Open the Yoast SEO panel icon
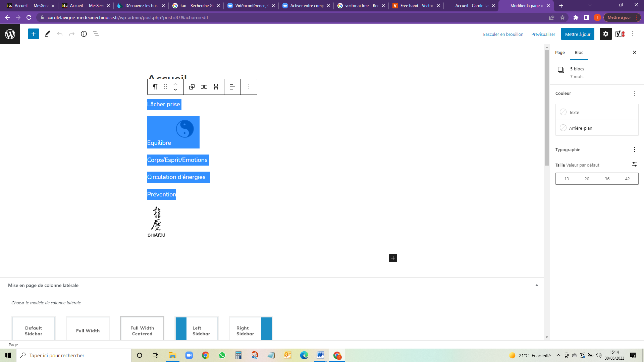The width and height of the screenshot is (644, 362). (620, 34)
